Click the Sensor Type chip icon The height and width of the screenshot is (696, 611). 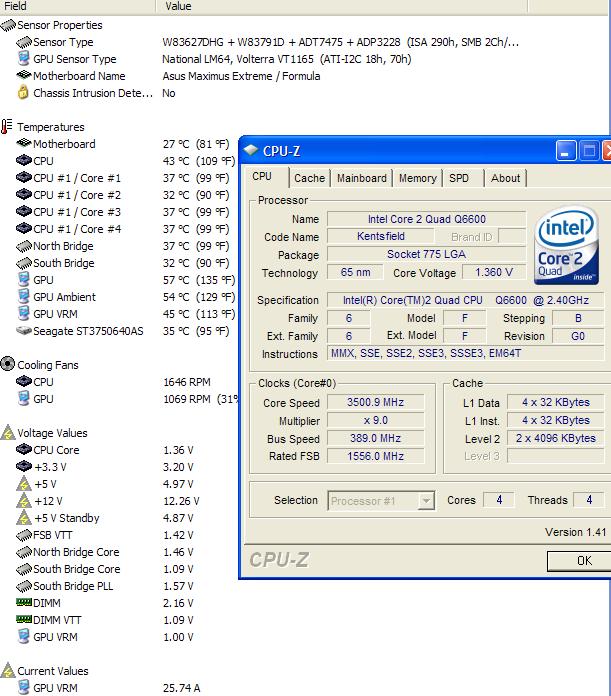(24, 42)
